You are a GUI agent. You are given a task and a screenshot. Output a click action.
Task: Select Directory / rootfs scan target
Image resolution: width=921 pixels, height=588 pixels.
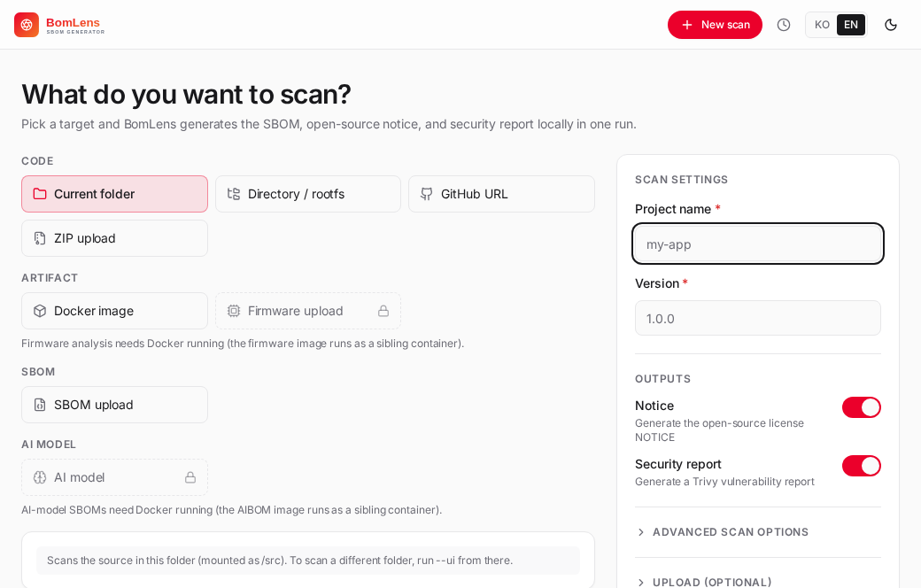[x=308, y=194]
